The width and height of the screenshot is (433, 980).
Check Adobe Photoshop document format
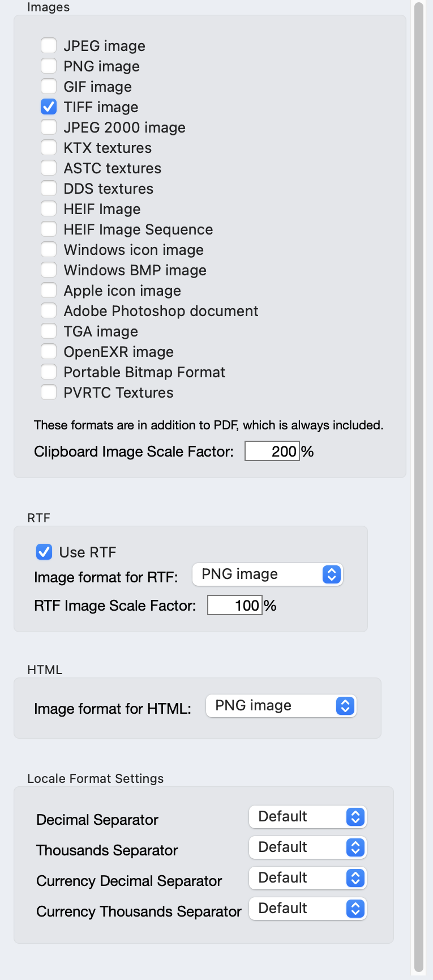49,310
